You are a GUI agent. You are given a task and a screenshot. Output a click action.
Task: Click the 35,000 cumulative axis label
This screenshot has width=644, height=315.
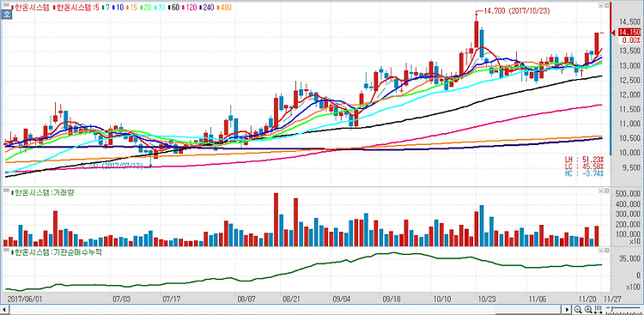629,258
